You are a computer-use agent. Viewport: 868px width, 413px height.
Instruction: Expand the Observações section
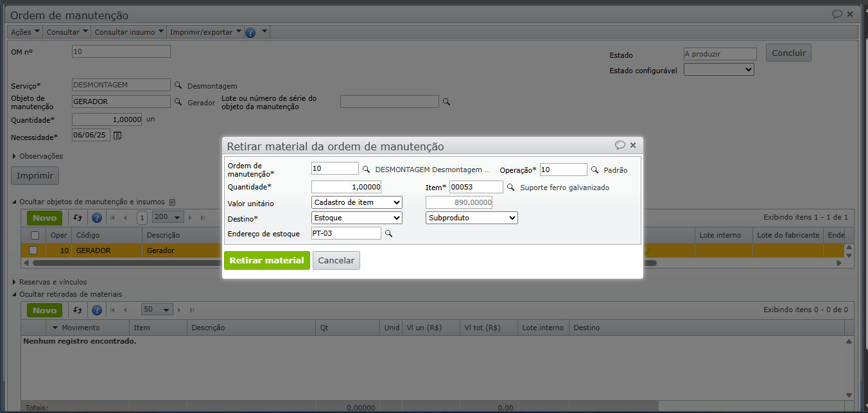[x=37, y=156]
